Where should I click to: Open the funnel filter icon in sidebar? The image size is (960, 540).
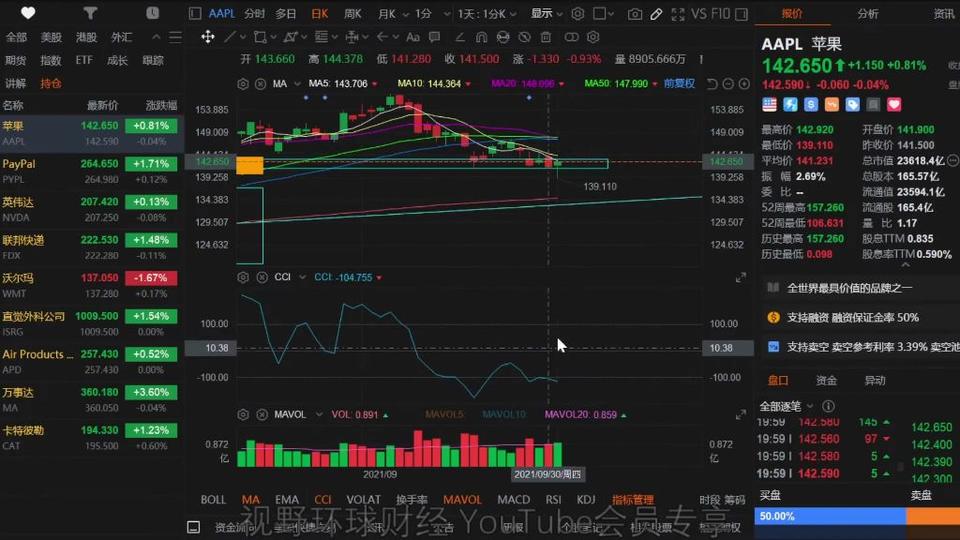(90, 13)
